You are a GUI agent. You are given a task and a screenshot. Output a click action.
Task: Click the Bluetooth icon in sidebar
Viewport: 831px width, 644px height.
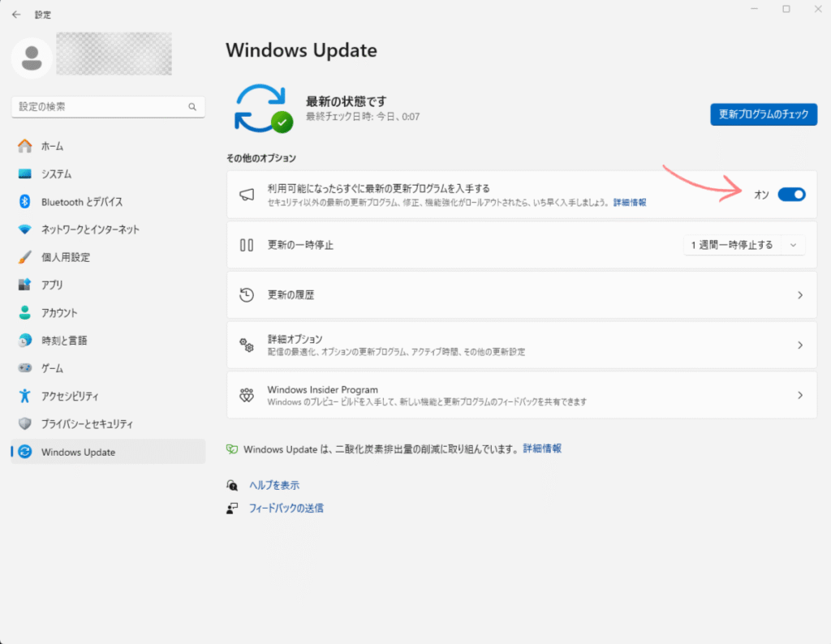click(25, 202)
